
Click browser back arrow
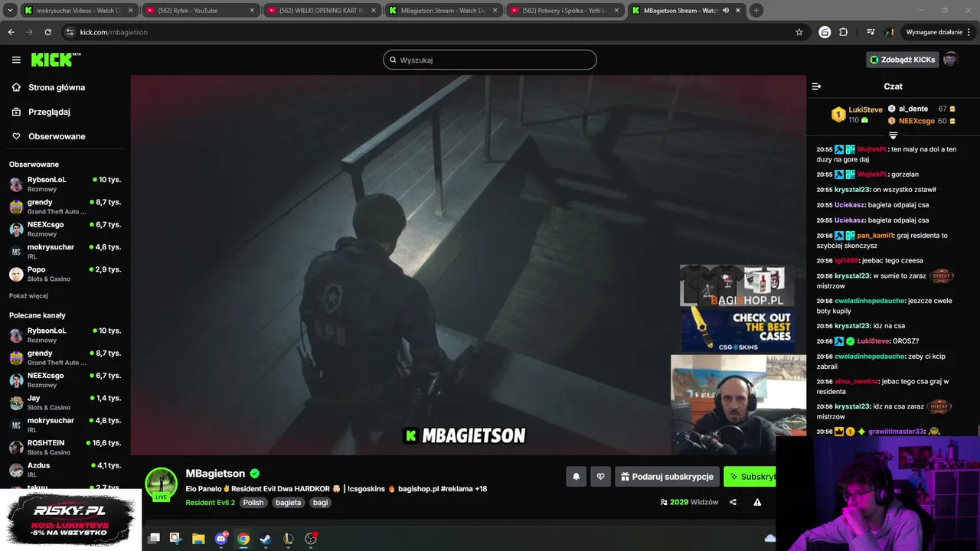[x=11, y=32]
